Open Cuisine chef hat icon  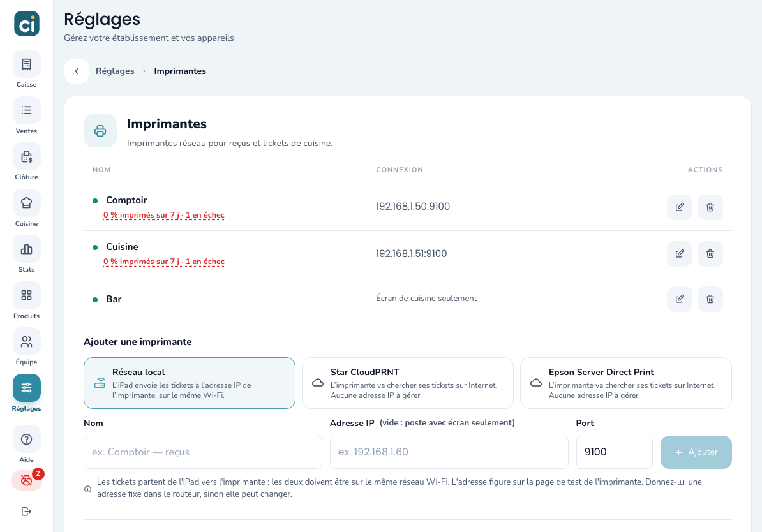[26, 203]
